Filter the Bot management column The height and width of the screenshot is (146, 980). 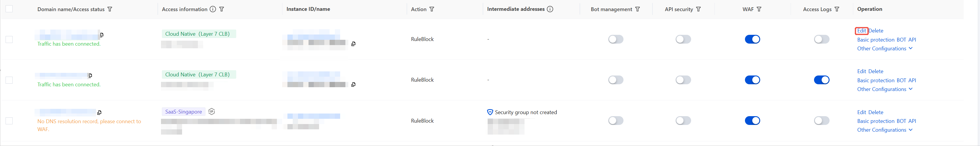click(x=638, y=9)
